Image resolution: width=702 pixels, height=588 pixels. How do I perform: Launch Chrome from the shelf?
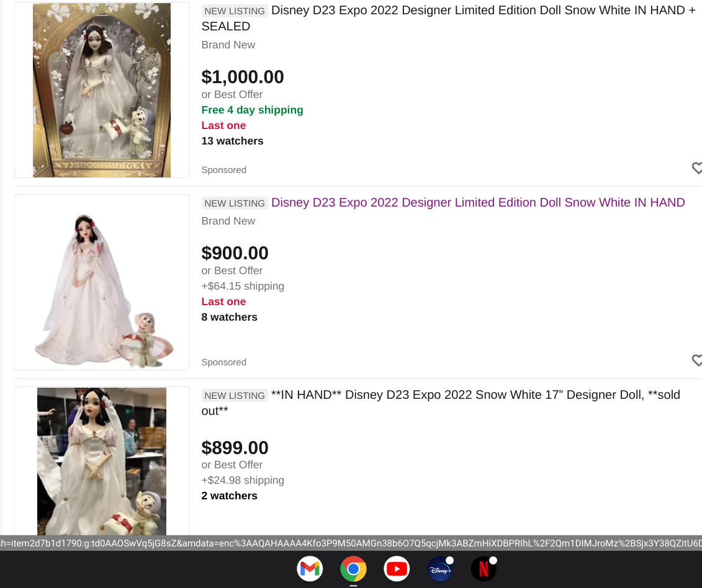click(x=353, y=569)
